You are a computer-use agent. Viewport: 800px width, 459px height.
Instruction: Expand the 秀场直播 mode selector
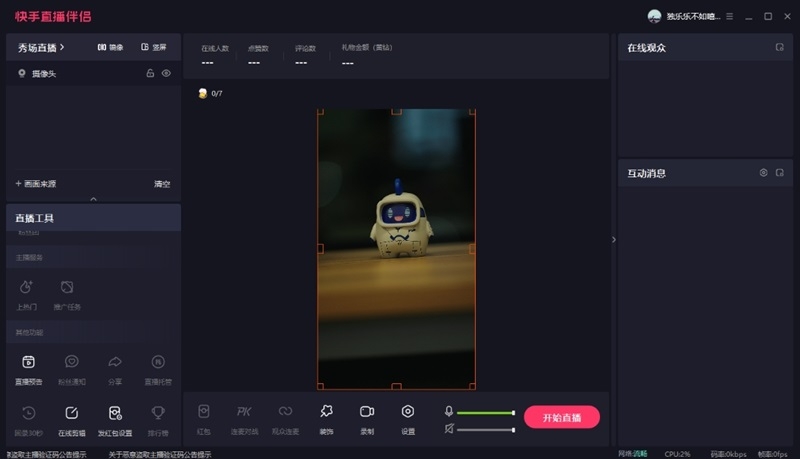tap(40, 47)
